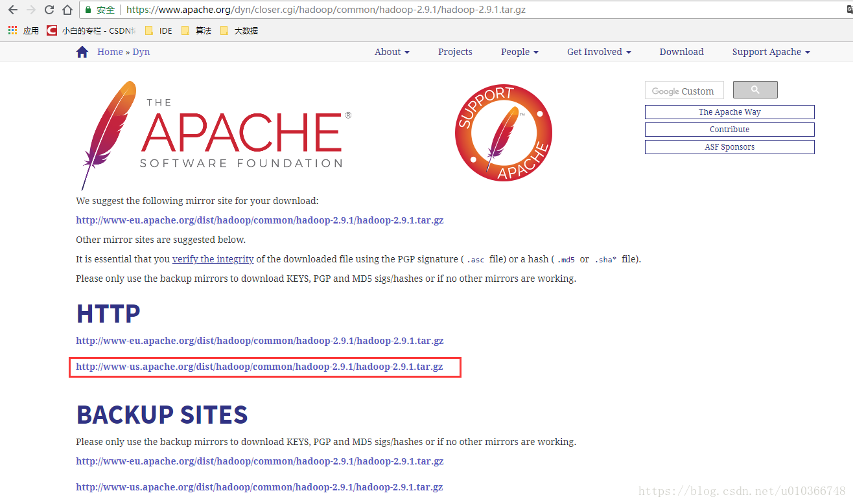Image resolution: width=853 pixels, height=504 pixels.
Task: Expand the Get Involved dropdown menu
Action: (x=599, y=52)
